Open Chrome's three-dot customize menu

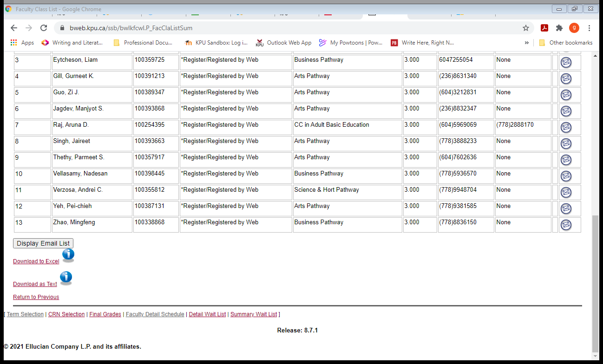(x=589, y=28)
